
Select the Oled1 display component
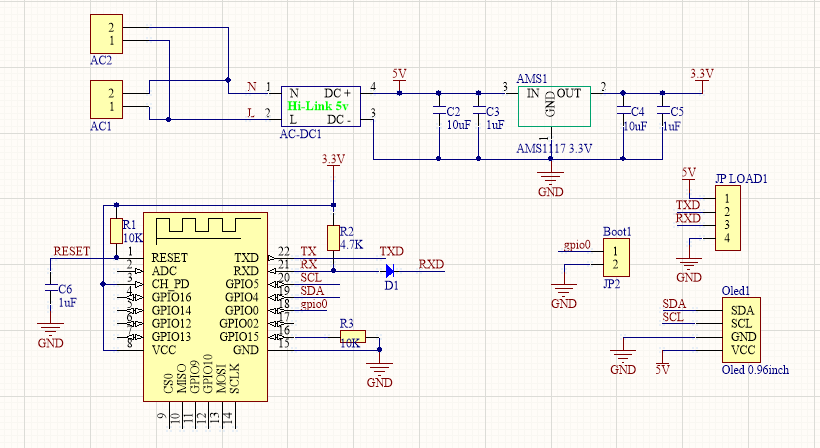(x=742, y=330)
